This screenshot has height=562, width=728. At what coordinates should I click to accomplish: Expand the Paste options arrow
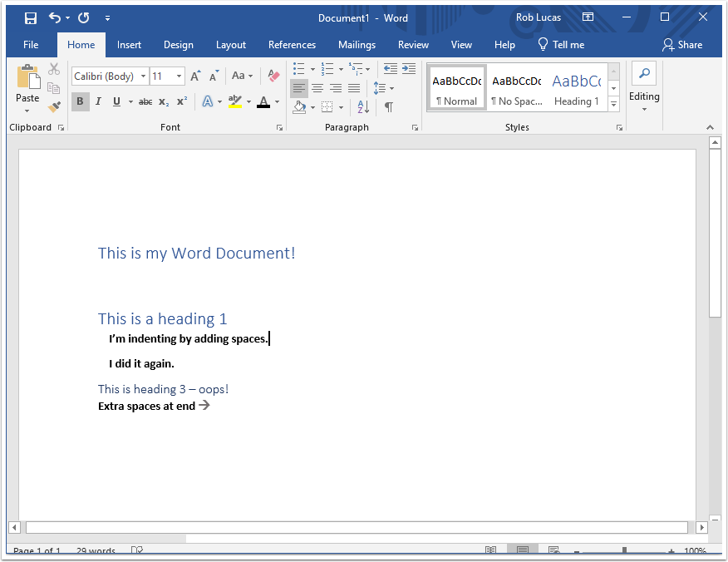click(27, 111)
